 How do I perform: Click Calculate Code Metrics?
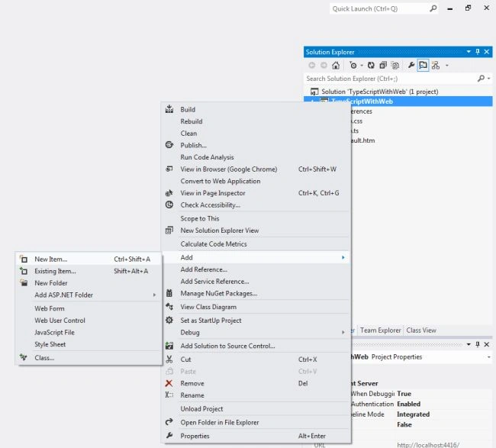pyautogui.click(x=256, y=244)
